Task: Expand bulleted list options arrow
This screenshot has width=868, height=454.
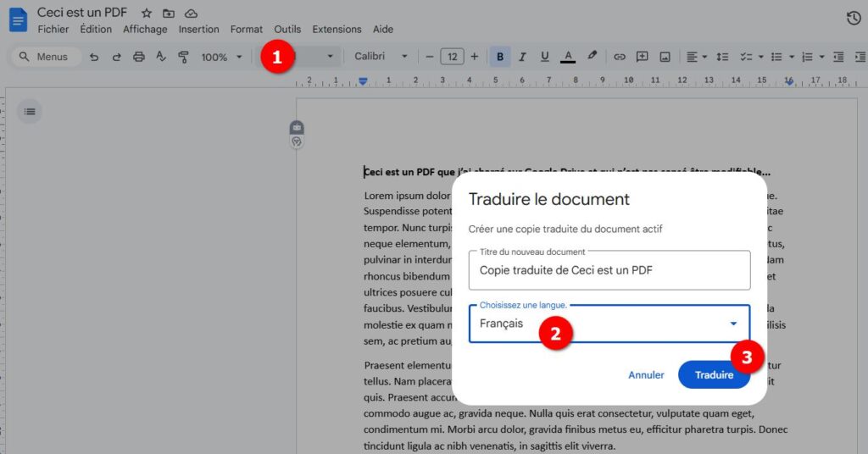Action: [792, 57]
